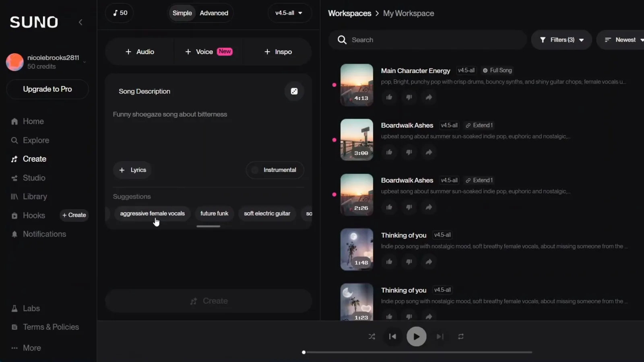The width and height of the screenshot is (644, 362).
Task: Toggle shuffle in the player bar
Action: pos(372,337)
